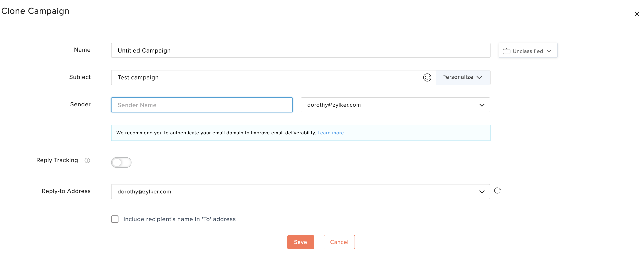Click the campaign Name field
The width and height of the screenshot is (644, 259).
300,50
